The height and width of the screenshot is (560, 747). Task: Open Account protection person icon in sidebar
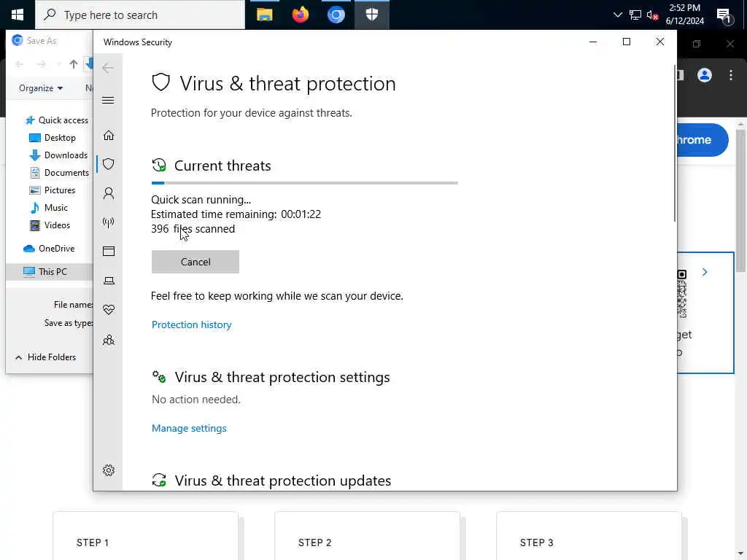109,193
